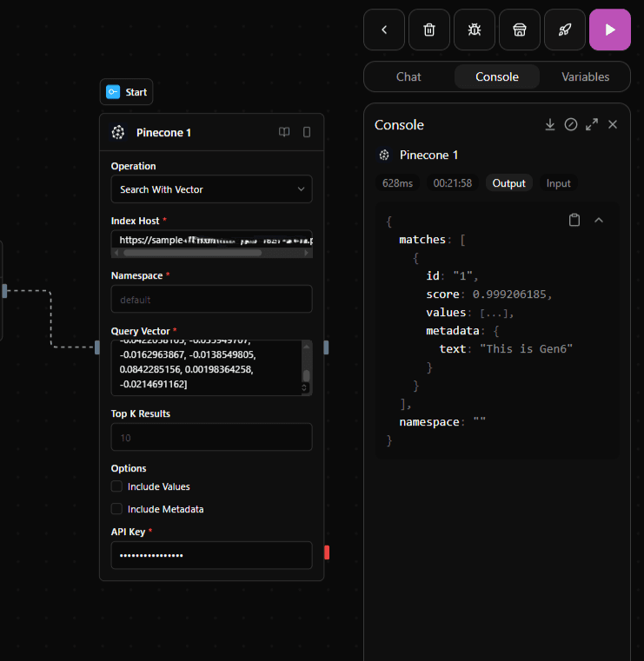Open the docs book icon on Pinecone 1
644x661 pixels.
[284, 133]
